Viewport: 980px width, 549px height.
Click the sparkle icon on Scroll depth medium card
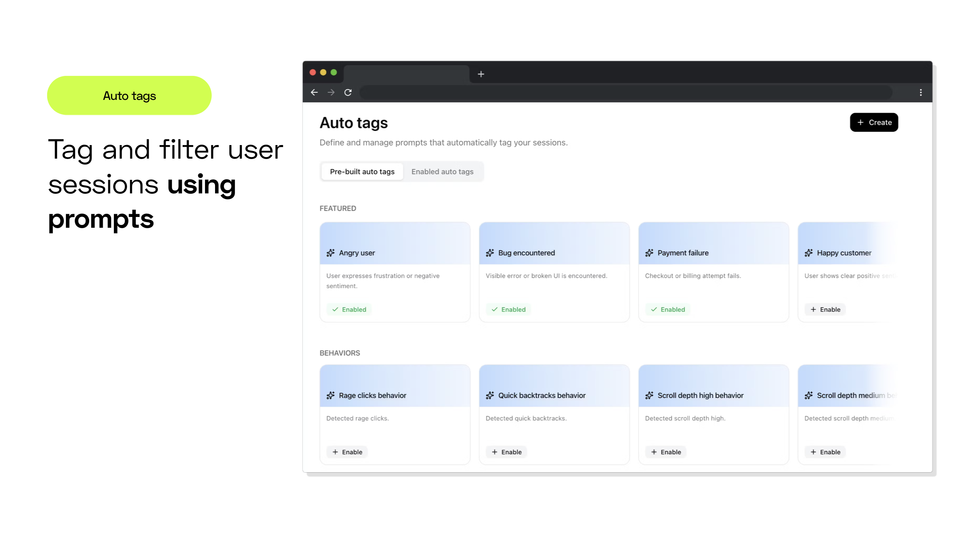point(809,395)
